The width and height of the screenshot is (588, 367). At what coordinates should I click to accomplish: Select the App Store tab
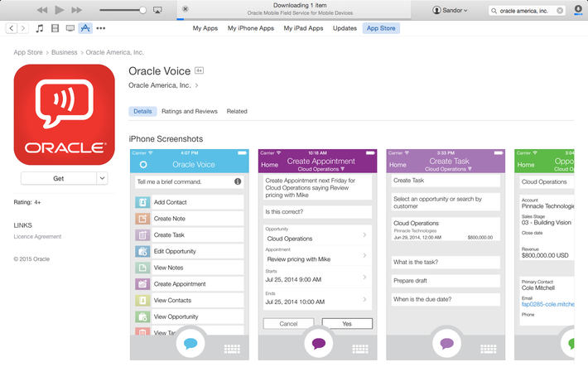pos(381,28)
